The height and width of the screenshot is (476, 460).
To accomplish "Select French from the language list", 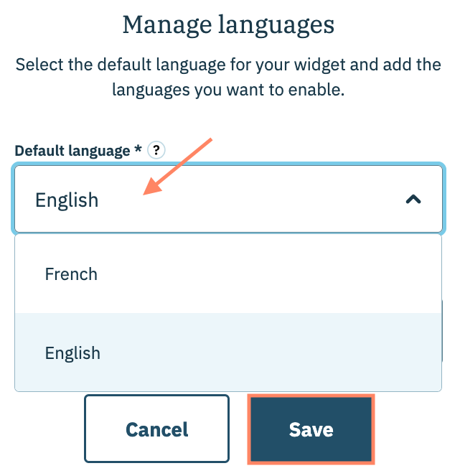I will pos(71,274).
